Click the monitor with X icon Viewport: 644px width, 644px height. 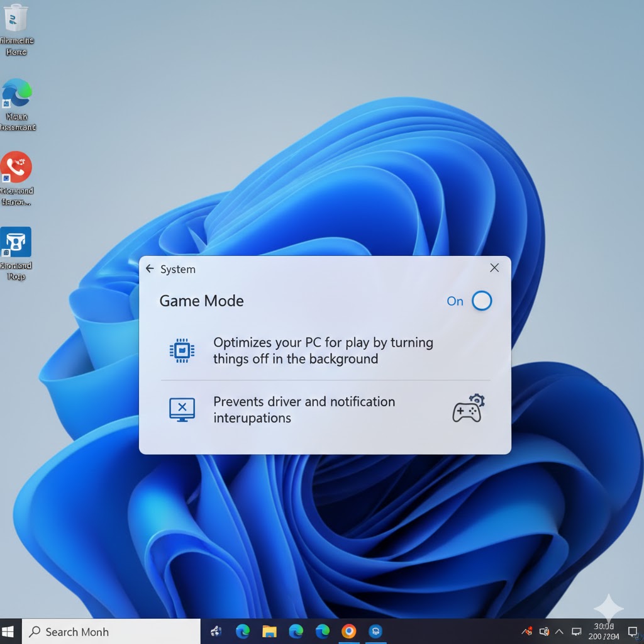tap(182, 409)
